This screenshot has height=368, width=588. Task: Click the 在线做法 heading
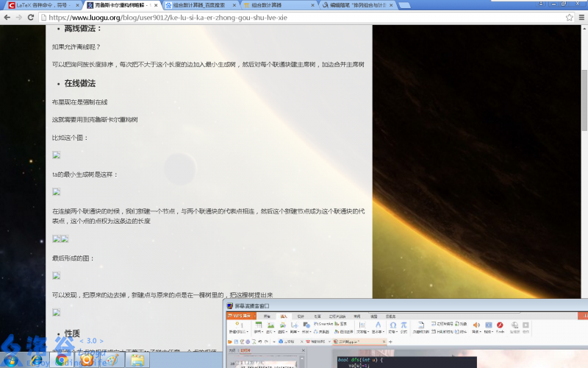79,83
